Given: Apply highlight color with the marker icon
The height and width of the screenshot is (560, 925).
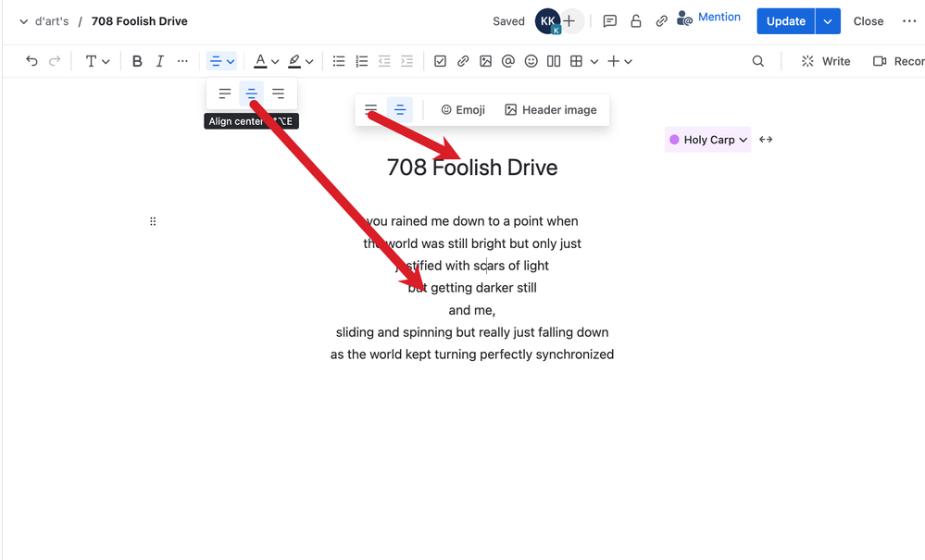Looking at the screenshot, I should (294, 61).
